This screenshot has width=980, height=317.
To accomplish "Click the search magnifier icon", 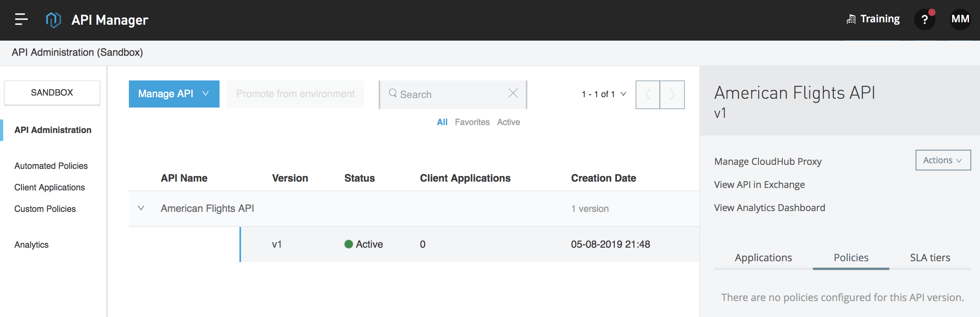I will click(393, 93).
